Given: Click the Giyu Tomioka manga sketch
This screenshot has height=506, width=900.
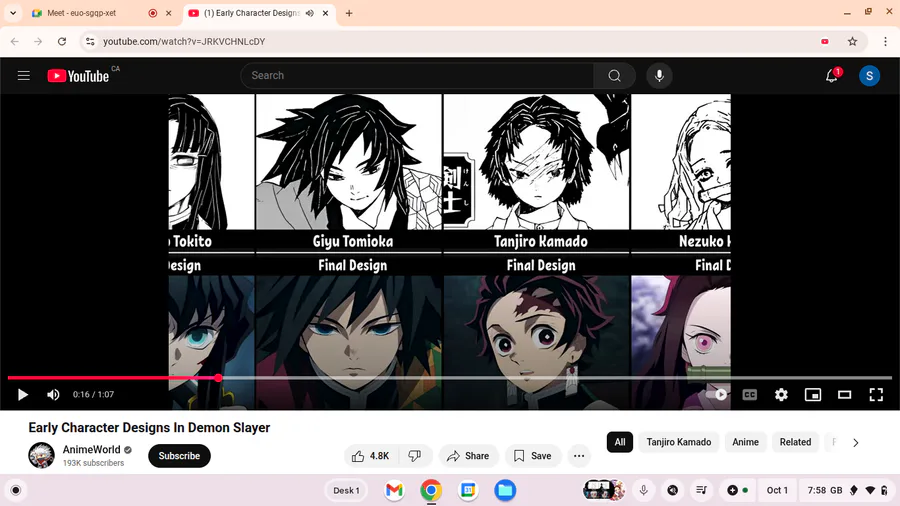Looking at the screenshot, I should coord(348,162).
